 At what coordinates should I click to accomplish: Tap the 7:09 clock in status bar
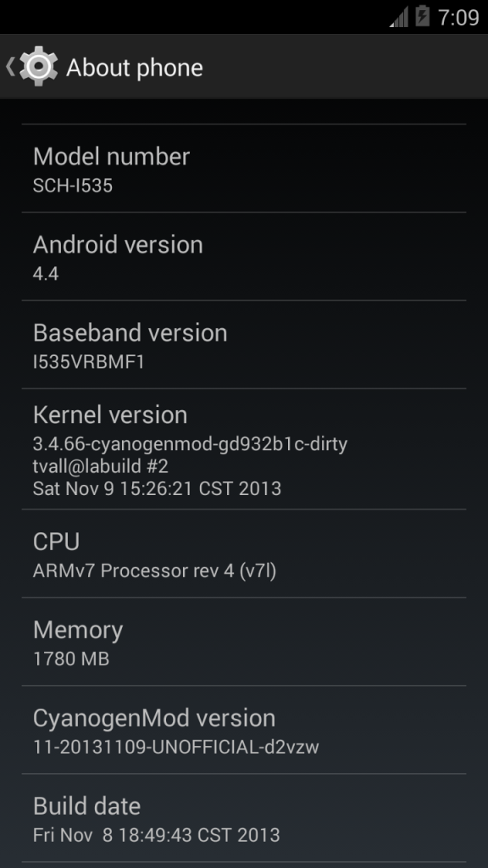(458, 17)
